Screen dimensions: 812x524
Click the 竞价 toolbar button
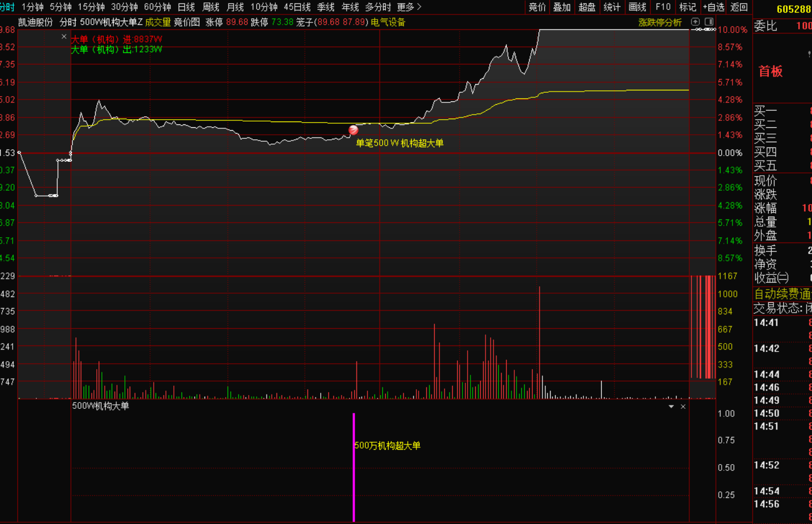click(537, 7)
